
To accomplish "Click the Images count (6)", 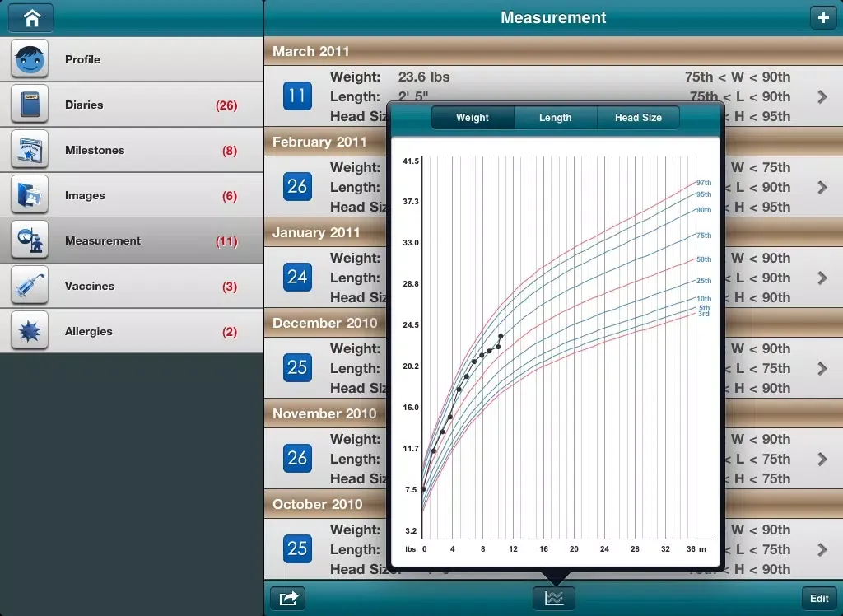I will point(230,196).
